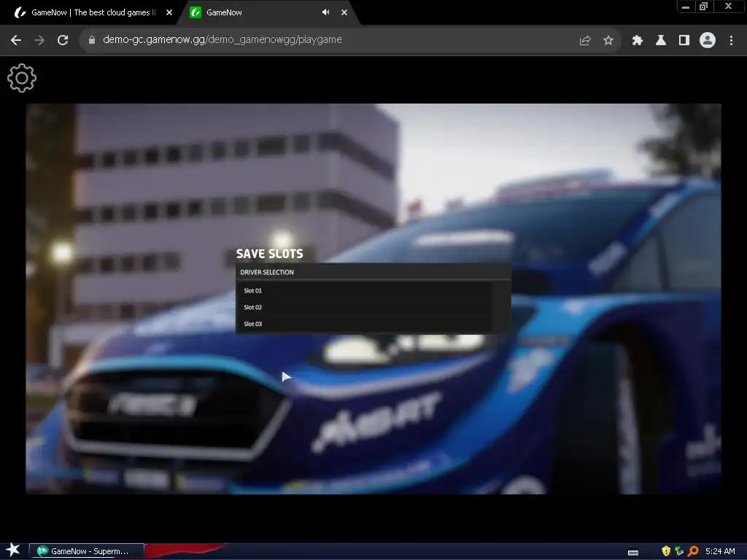Open the Chrome Labs flask icon
The width and height of the screenshot is (747, 560).
661,41
